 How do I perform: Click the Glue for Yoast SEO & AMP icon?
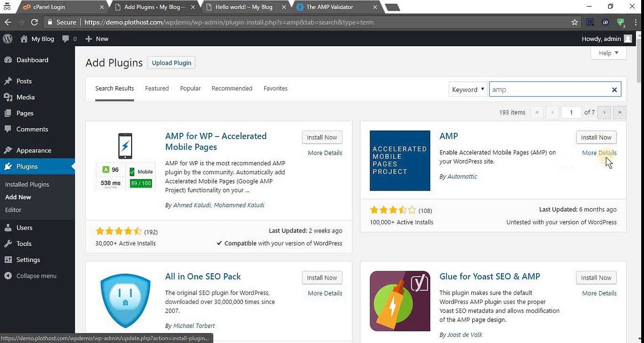coord(400,301)
